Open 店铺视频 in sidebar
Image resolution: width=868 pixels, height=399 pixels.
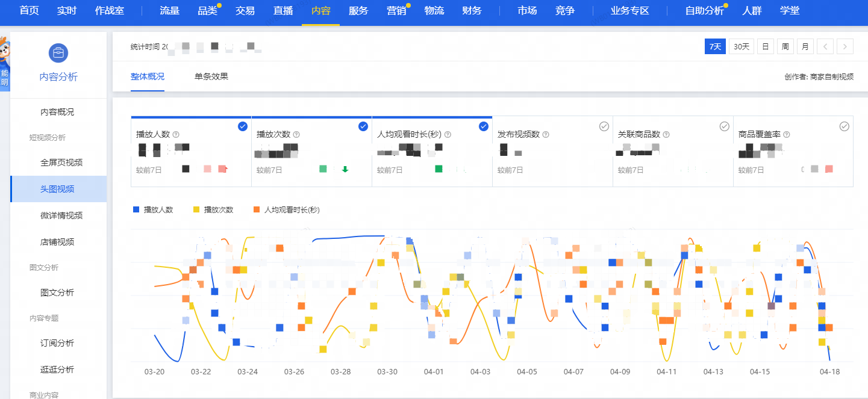[57, 242]
